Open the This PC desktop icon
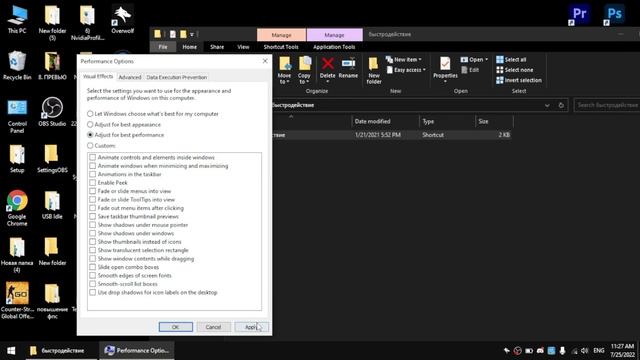Screen dimensions: 640x360 point(17,19)
